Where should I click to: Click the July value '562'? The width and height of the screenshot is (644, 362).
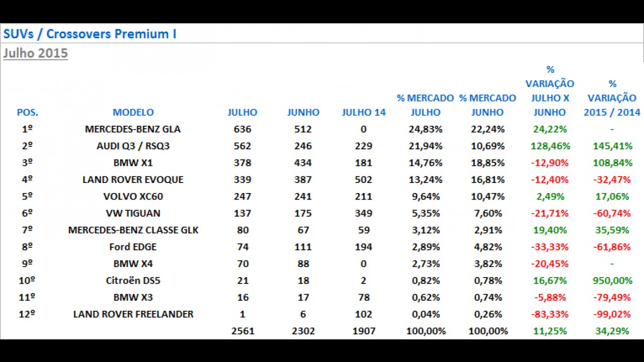pos(243,146)
